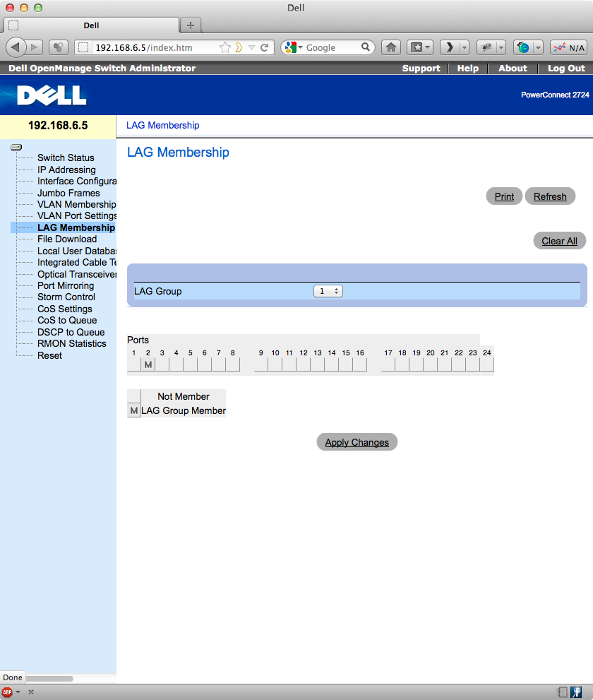The height and width of the screenshot is (700, 593).
Task: Click the LAG Membership breadcrumb link
Action: pyautogui.click(x=163, y=126)
